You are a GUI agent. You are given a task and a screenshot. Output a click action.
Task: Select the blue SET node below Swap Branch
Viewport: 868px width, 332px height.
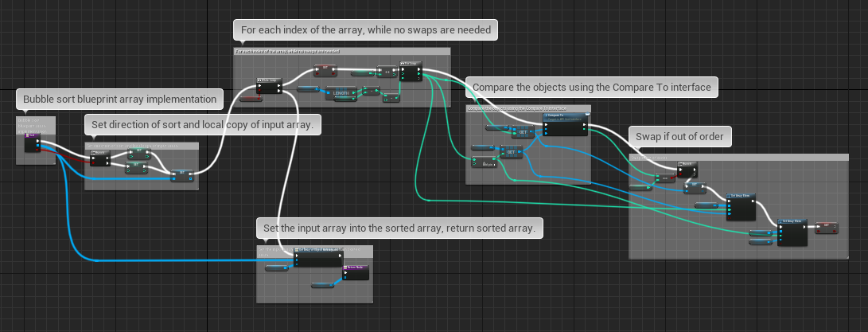[x=695, y=188]
